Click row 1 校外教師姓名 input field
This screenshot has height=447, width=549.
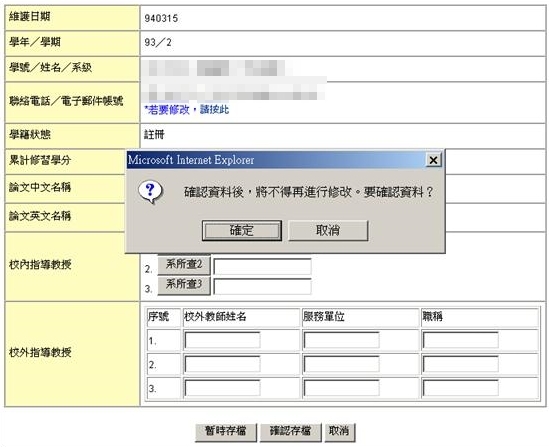(222, 340)
